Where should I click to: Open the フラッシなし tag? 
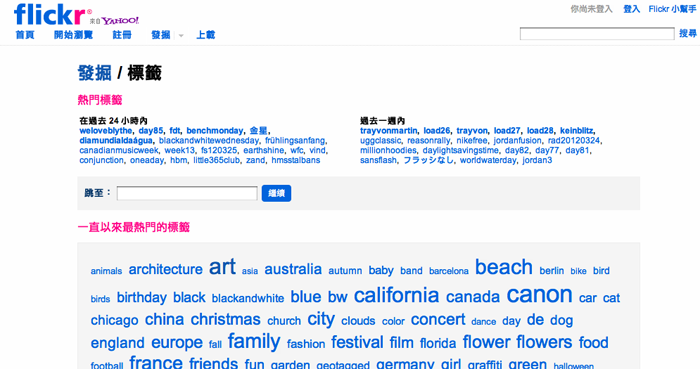[429, 160]
